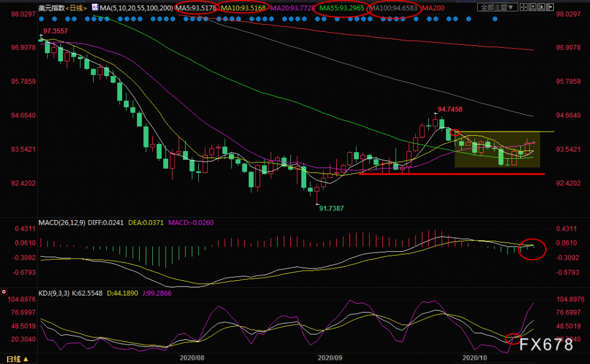Click the 94.7458 high price label
The height and width of the screenshot is (364, 590).
[x=450, y=109]
